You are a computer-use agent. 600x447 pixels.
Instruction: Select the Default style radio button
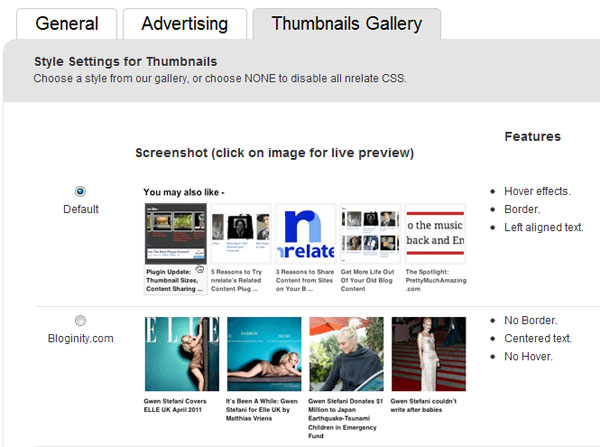[80, 191]
